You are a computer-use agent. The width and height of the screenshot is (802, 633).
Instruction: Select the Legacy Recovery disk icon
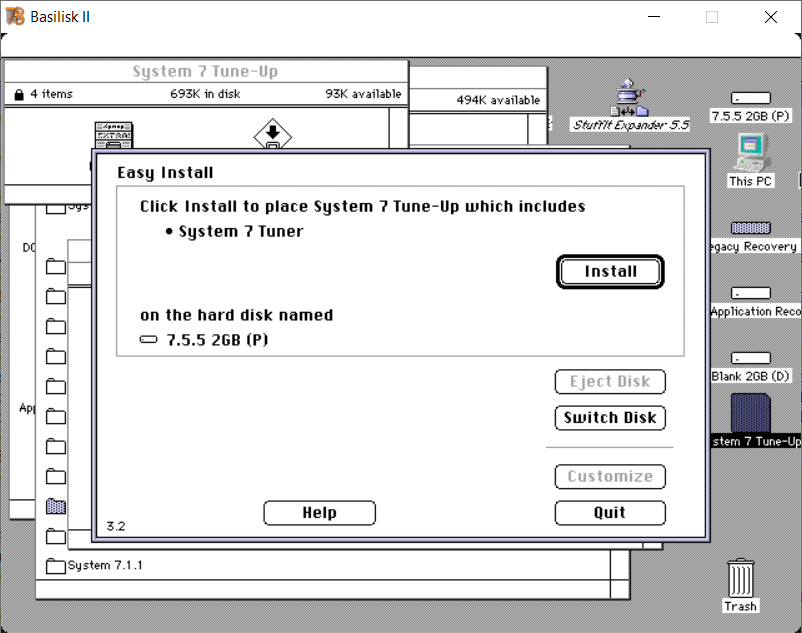[750, 228]
